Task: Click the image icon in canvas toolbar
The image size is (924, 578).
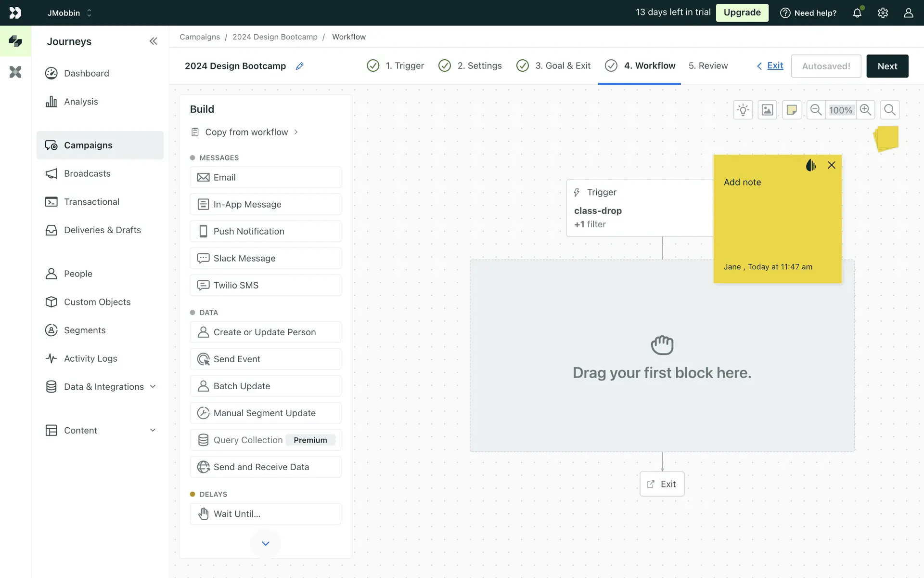Action: tap(767, 110)
